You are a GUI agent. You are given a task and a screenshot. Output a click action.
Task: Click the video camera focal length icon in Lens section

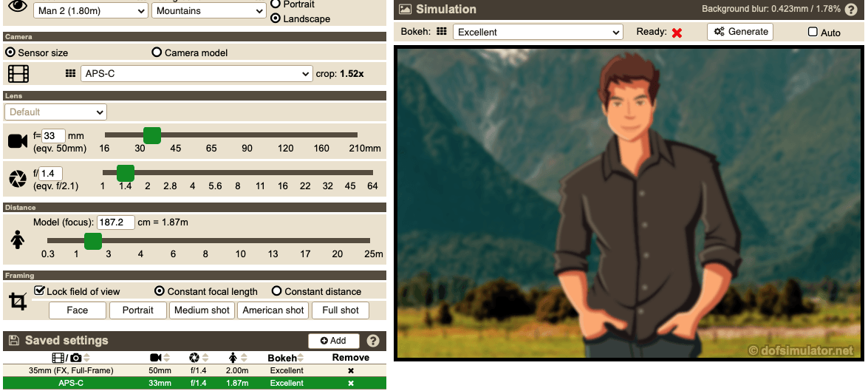tap(18, 141)
